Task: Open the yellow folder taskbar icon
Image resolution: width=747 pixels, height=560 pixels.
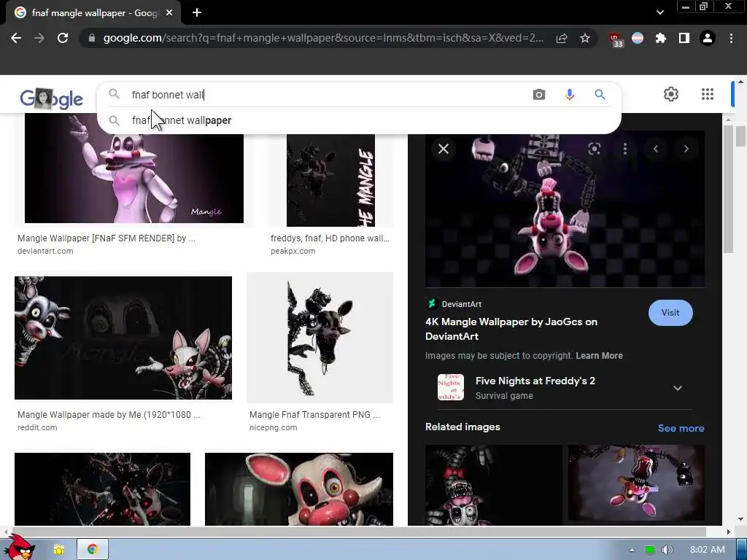Action: [59, 550]
